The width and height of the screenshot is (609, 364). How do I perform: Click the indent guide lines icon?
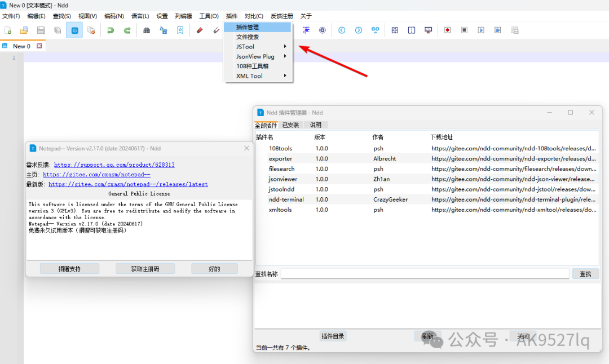[x=306, y=30]
